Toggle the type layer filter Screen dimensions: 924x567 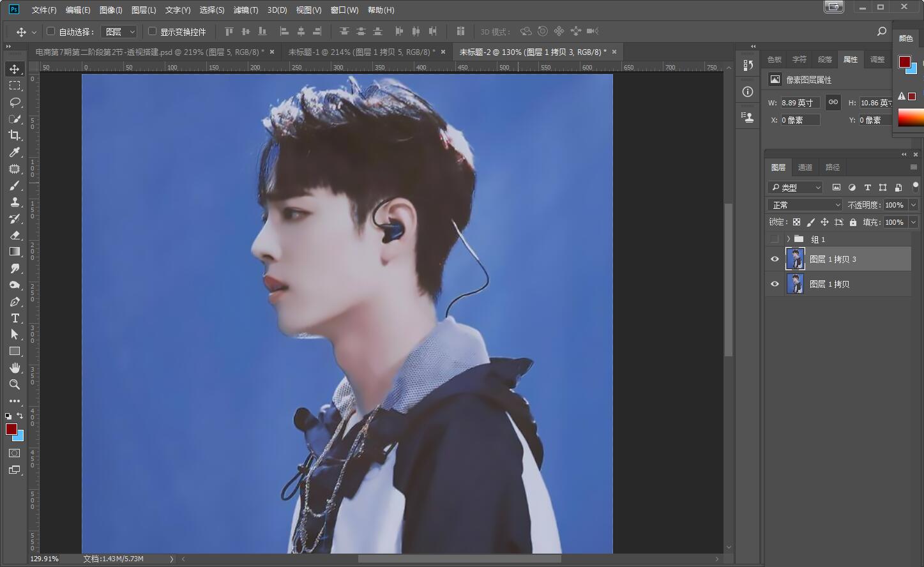[x=867, y=187]
